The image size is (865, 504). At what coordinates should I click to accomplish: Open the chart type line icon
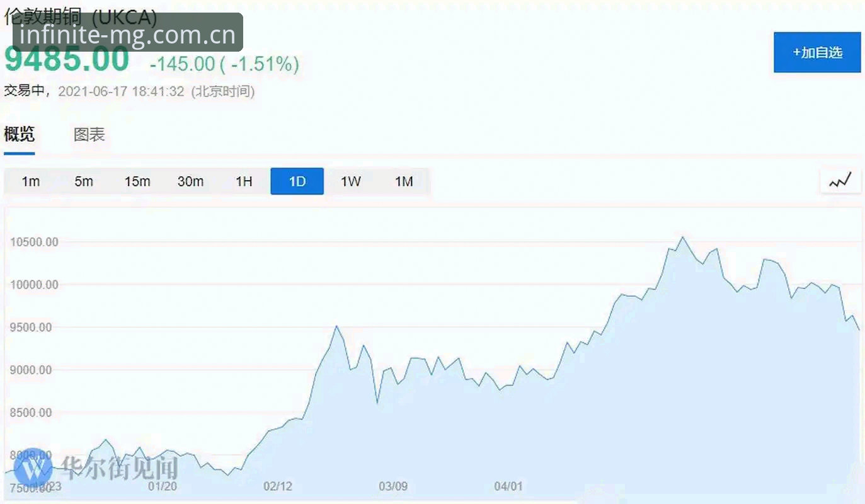[x=840, y=181]
